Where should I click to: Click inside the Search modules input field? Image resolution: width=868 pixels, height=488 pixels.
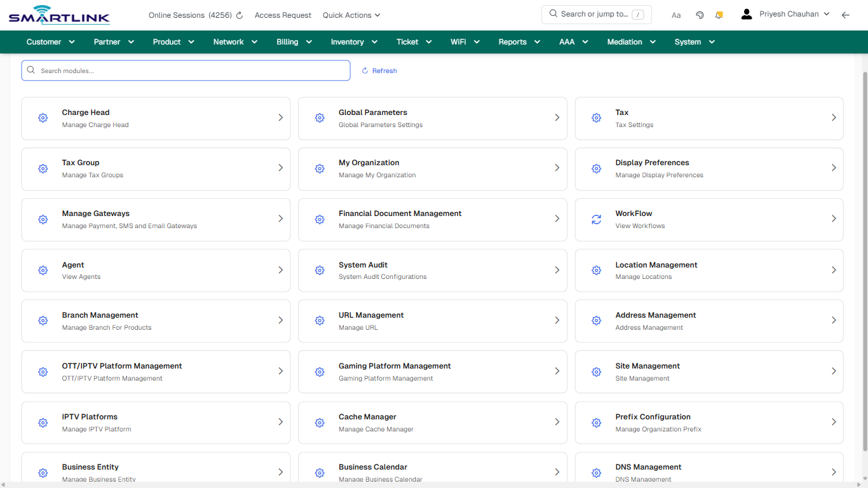point(186,71)
